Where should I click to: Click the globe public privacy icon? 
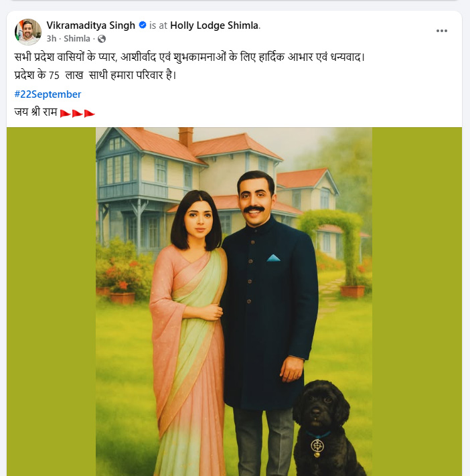[102, 39]
